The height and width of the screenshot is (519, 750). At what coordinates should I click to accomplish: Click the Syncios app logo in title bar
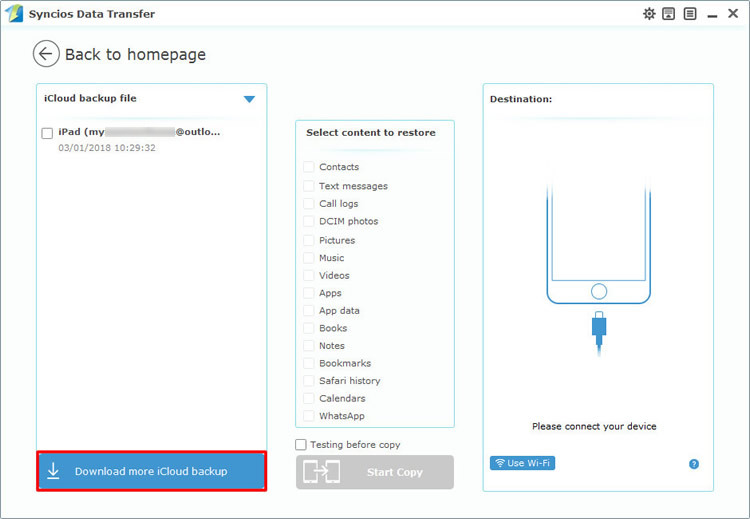click(14, 13)
